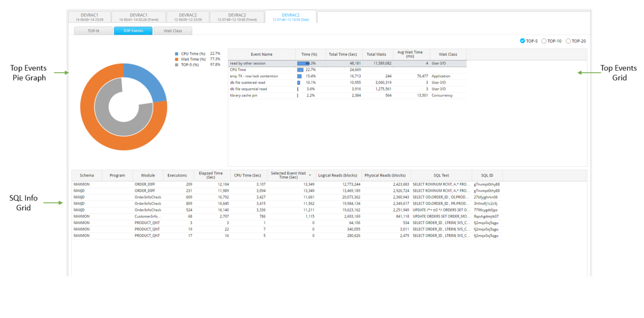Image resolution: width=644 pixels, height=318 pixels.
Task: Switch to the TOP-N tab
Action: click(x=93, y=31)
